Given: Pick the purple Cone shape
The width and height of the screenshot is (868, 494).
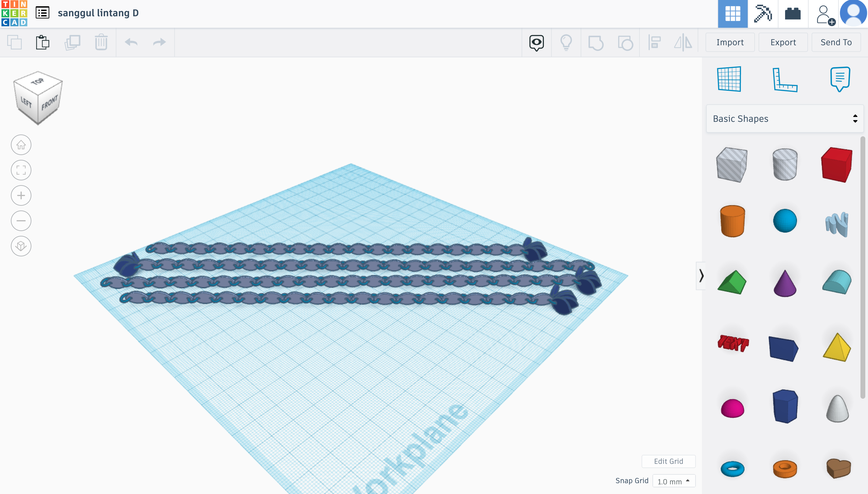Looking at the screenshot, I should [784, 283].
